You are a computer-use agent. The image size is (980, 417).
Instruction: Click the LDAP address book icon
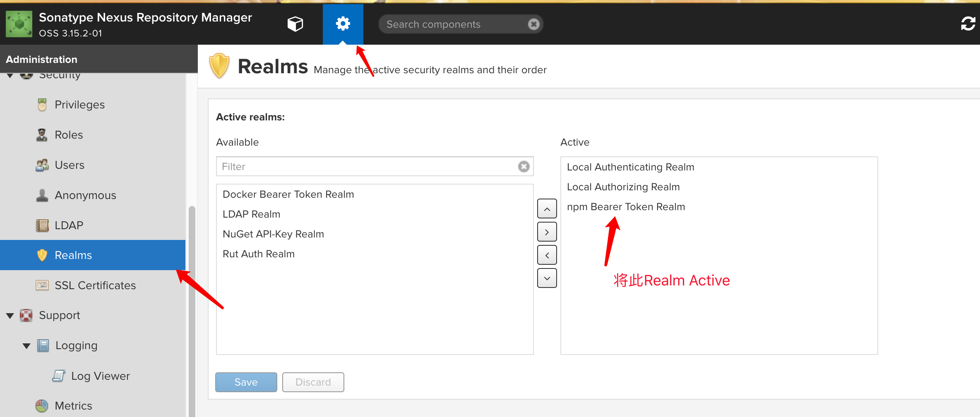pyautogui.click(x=42, y=225)
